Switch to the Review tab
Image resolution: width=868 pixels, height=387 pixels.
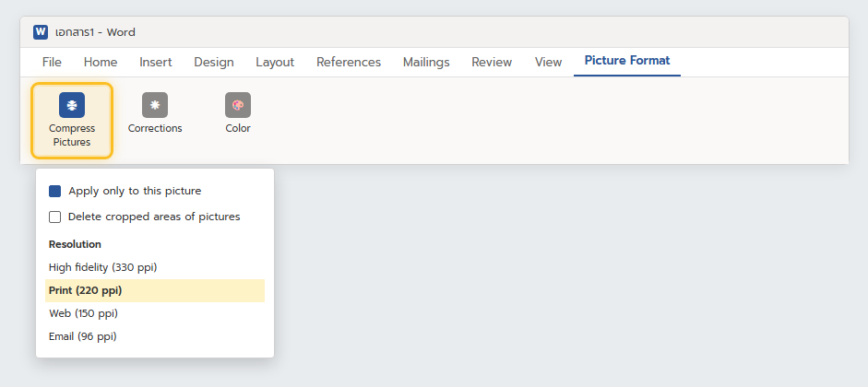click(492, 63)
